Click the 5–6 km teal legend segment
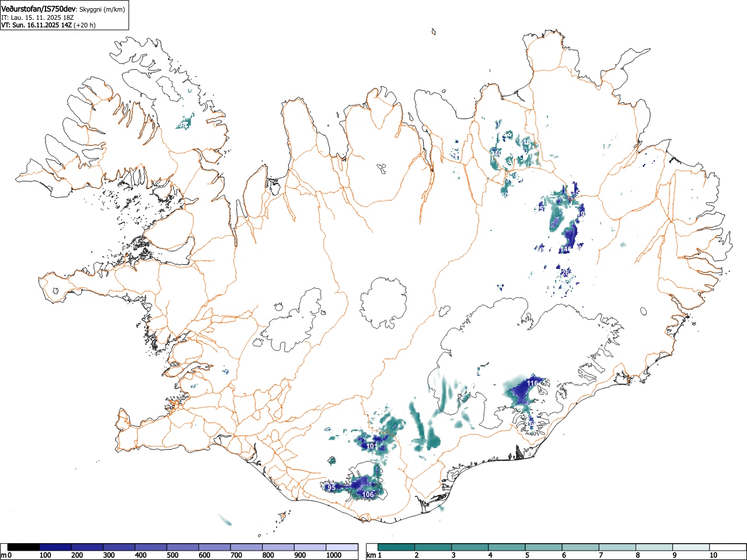The image size is (747, 560). coord(544,547)
